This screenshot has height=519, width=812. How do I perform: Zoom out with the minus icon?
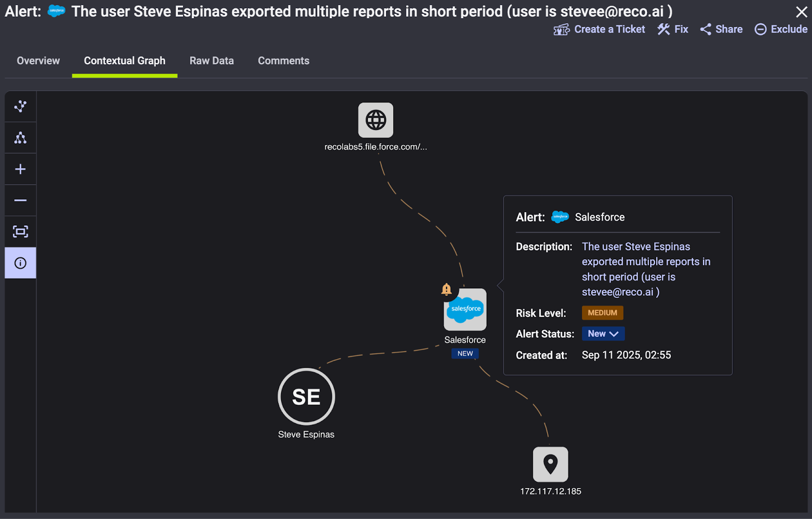[x=20, y=200]
